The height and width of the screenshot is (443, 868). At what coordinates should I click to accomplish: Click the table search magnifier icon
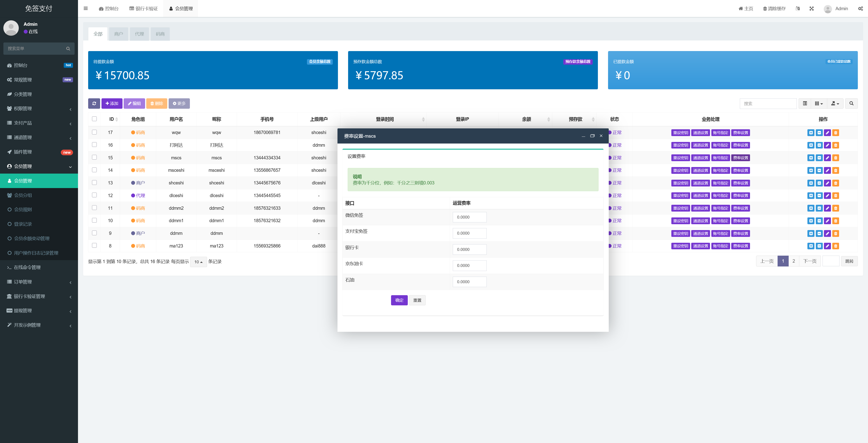click(851, 104)
